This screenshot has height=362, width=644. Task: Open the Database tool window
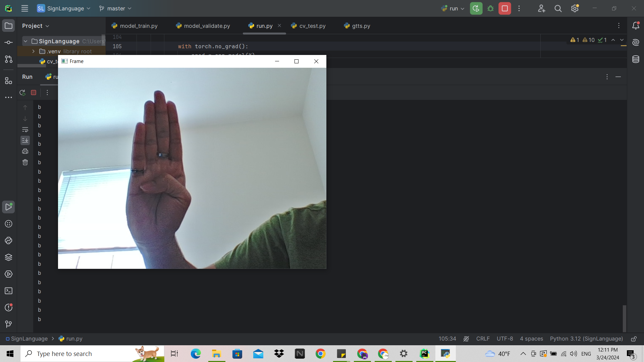click(x=636, y=59)
